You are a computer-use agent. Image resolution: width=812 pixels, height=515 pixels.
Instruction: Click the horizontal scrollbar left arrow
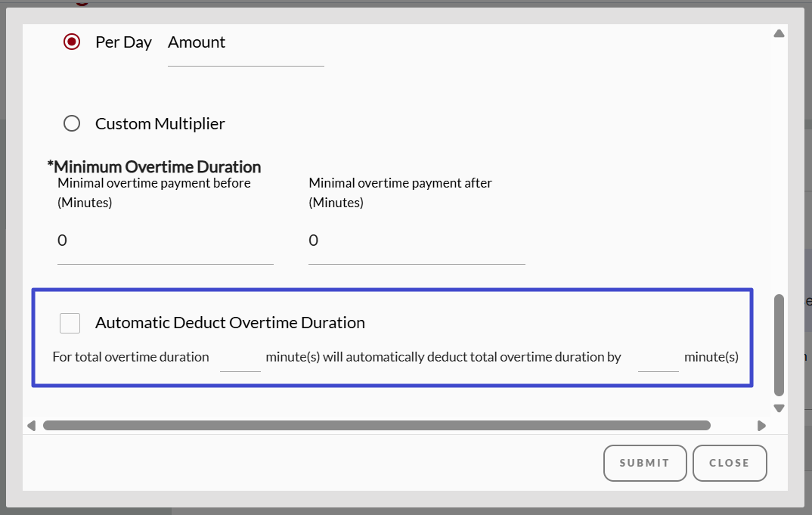click(x=31, y=426)
